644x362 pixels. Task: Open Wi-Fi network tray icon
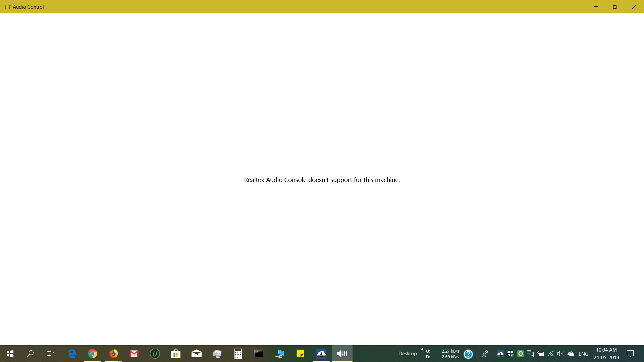coord(551,354)
